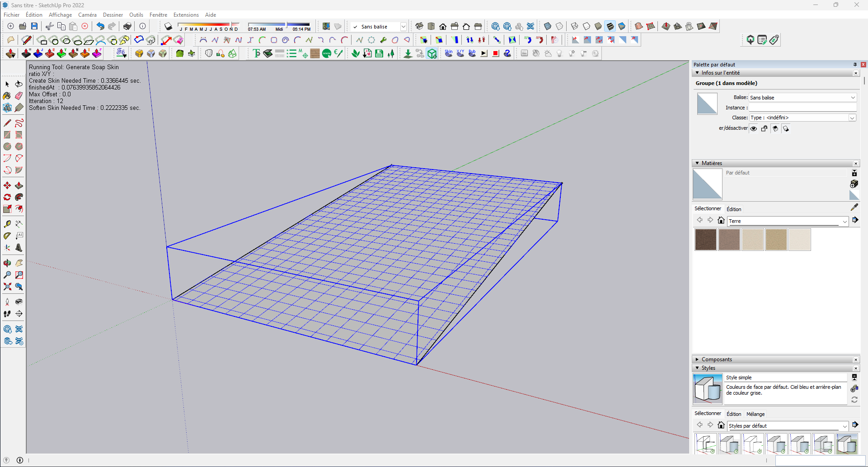Click the Instance name input field

point(802,108)
